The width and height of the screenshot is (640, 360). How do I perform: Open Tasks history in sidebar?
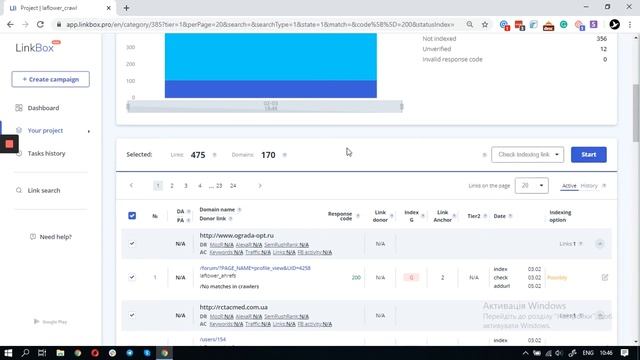(x=47, y=153)
